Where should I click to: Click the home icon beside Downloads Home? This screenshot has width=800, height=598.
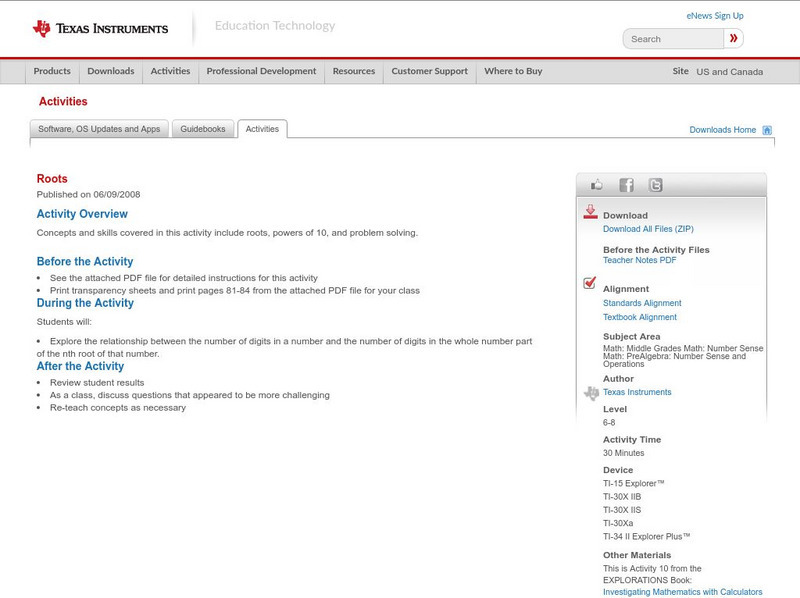767,130
